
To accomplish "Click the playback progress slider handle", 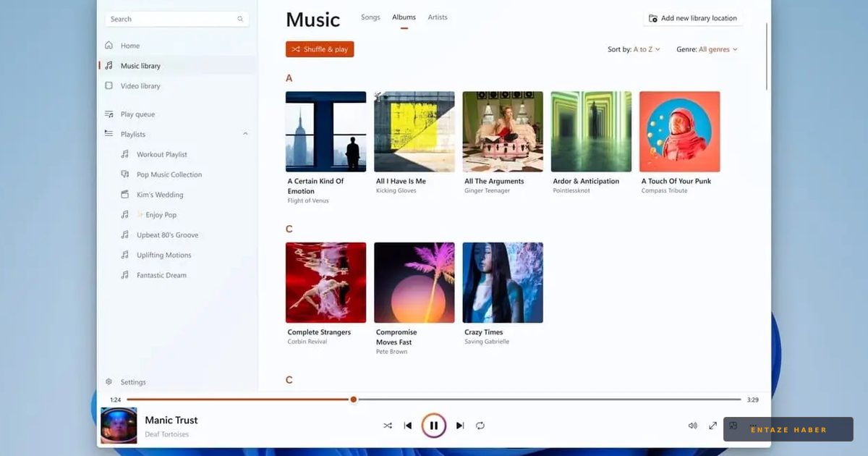I will point(353,400).
